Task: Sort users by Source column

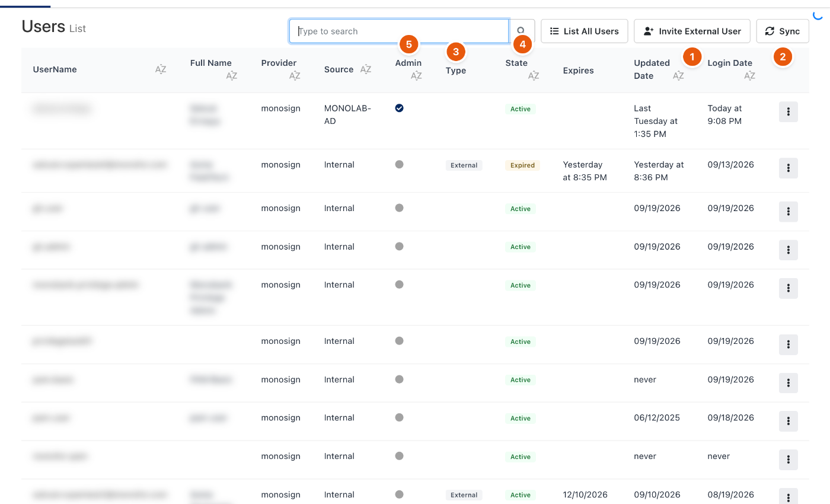Action: (366, 69)
